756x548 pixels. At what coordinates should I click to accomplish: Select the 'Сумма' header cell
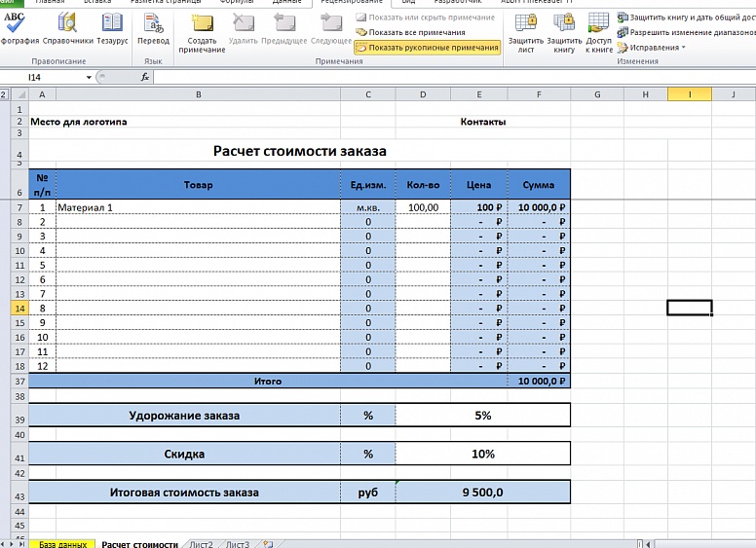click(539, 184)
